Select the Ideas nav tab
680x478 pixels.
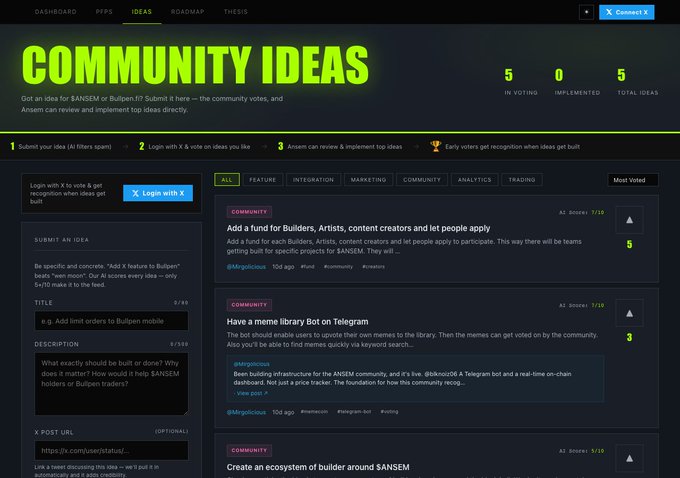tap(142, 12)
